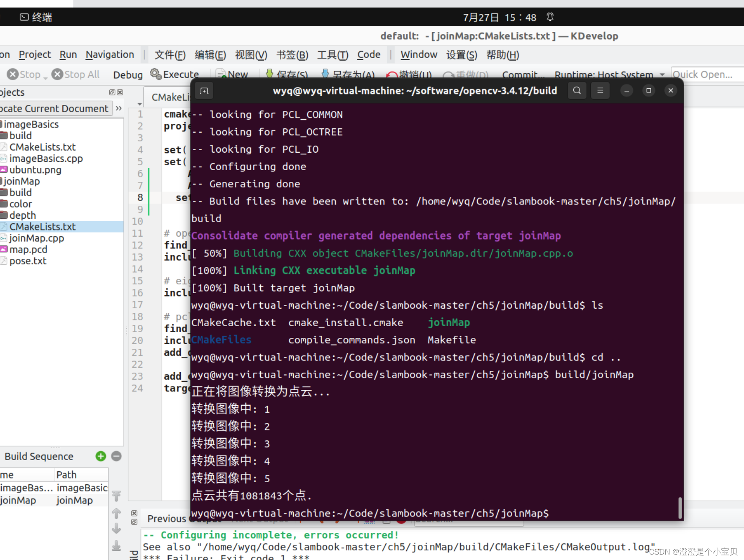Screen dimensions: 744x560
Task: Open the Navigation menu
Action: 110,55
